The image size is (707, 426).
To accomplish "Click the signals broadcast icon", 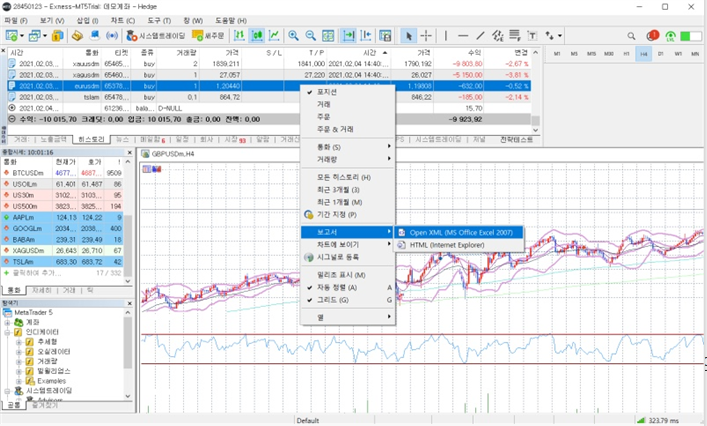I will [x=112, y=36].
